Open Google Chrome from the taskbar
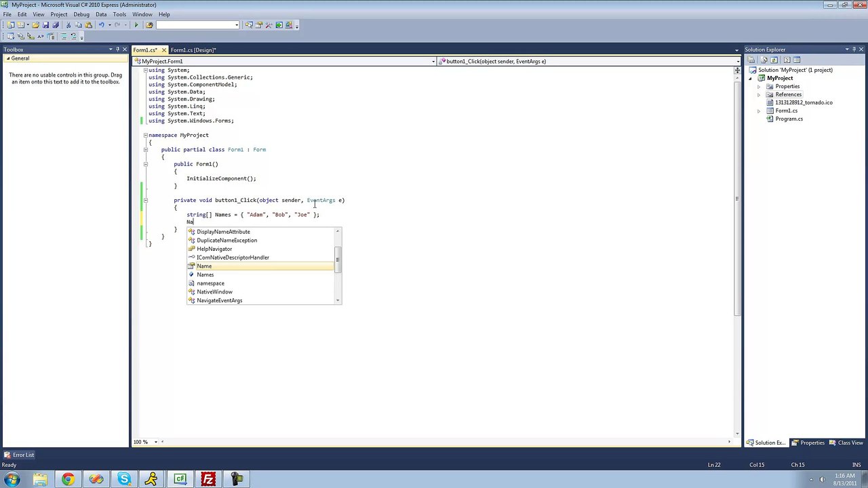Screen dimensions: 868x488 pyautogui.click(x=68, y=480)
